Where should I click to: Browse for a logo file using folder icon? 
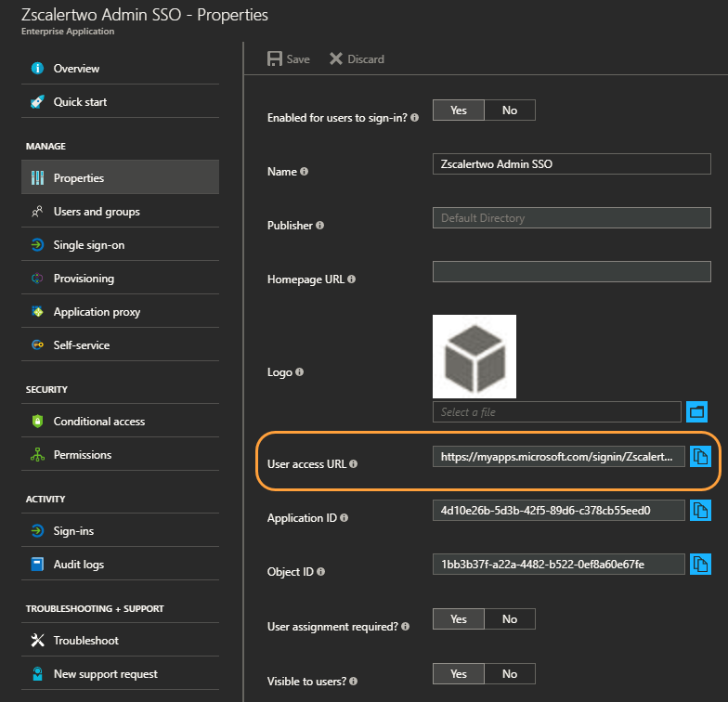pyautogui.click(x=696, y=411)
